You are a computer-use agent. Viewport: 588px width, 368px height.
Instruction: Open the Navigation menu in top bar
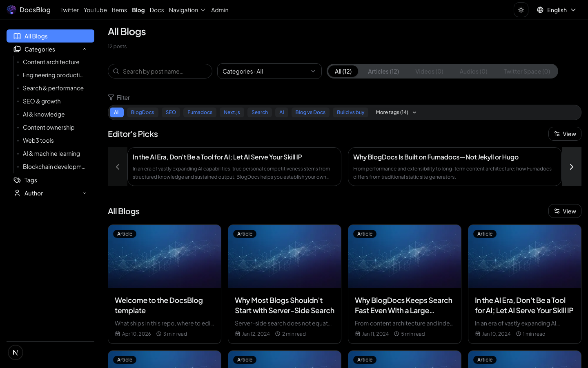[187, 10]
